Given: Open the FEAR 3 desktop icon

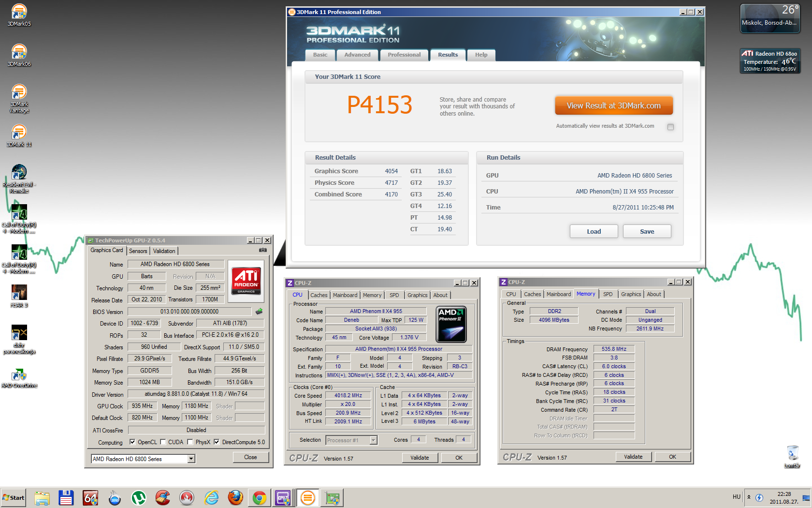Looking at the screenshot, I should click(x=19, y=296).
